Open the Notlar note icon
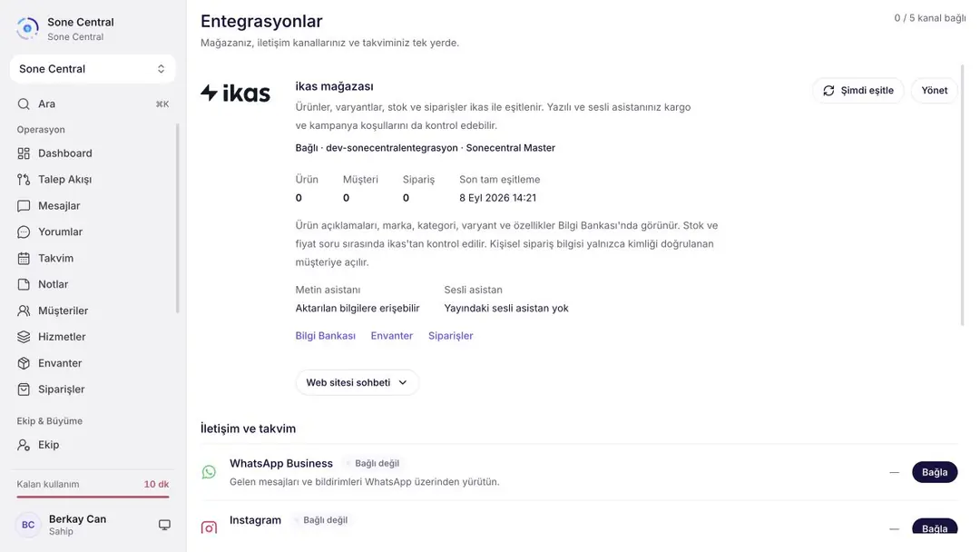The image size is (980, 552). click(24, 284)
